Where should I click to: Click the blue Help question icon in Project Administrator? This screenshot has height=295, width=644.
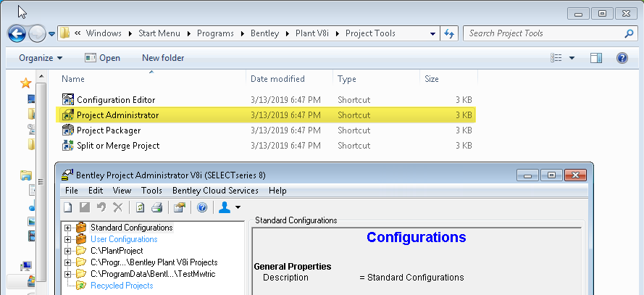pos(202,207)
